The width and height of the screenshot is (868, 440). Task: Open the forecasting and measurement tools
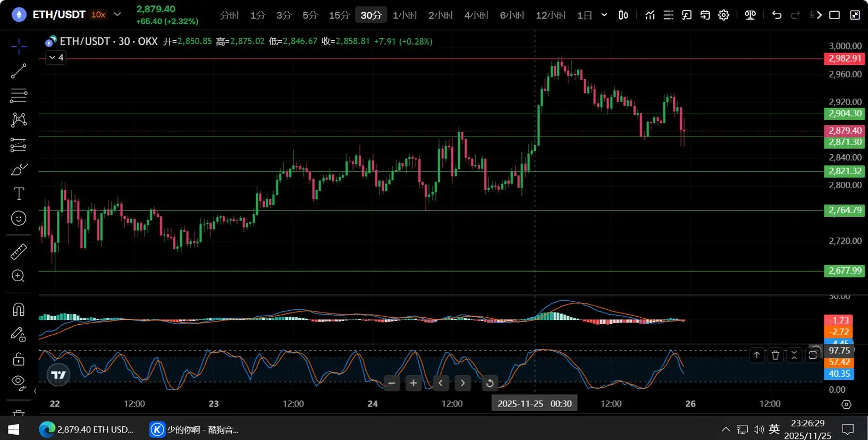pos(19,145)
